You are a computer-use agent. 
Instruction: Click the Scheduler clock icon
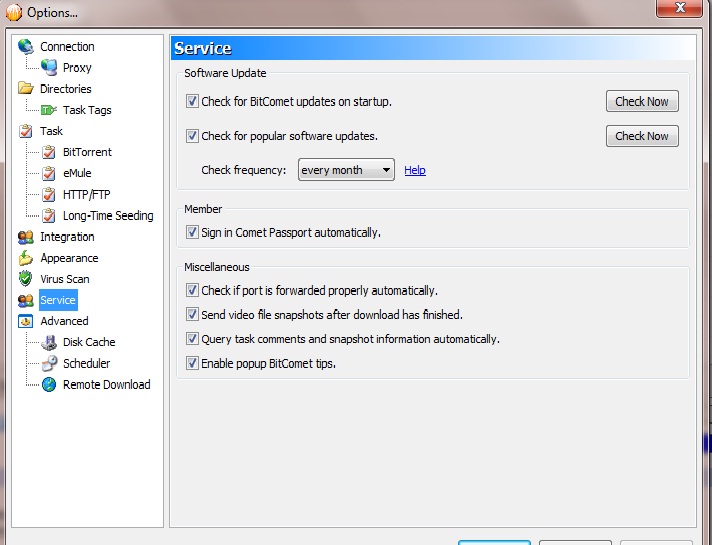[x=49, y=363]
